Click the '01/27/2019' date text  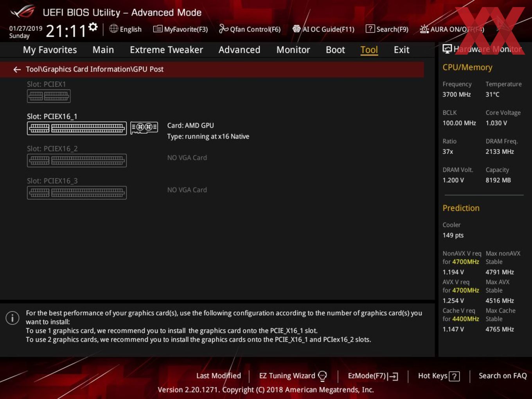(25, 28)
